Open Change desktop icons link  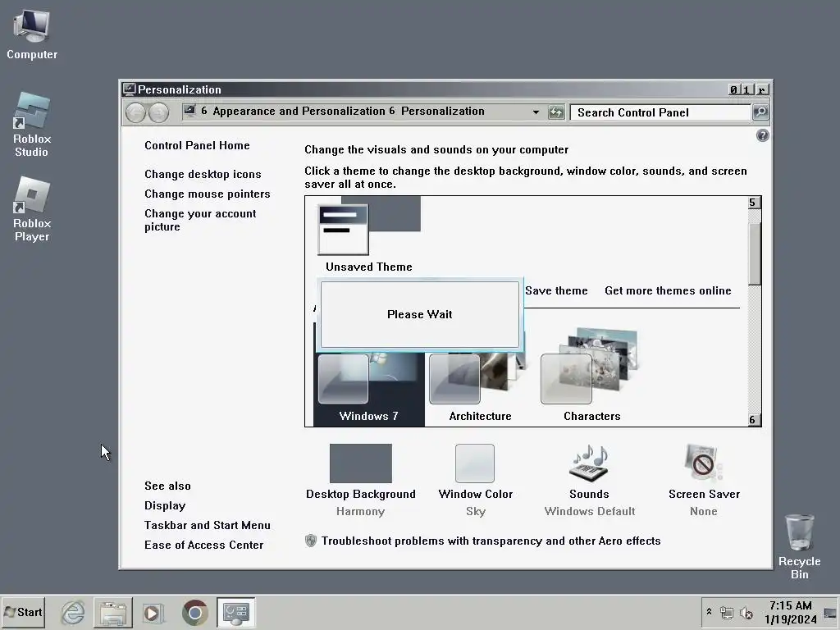[x=203, y=174]
